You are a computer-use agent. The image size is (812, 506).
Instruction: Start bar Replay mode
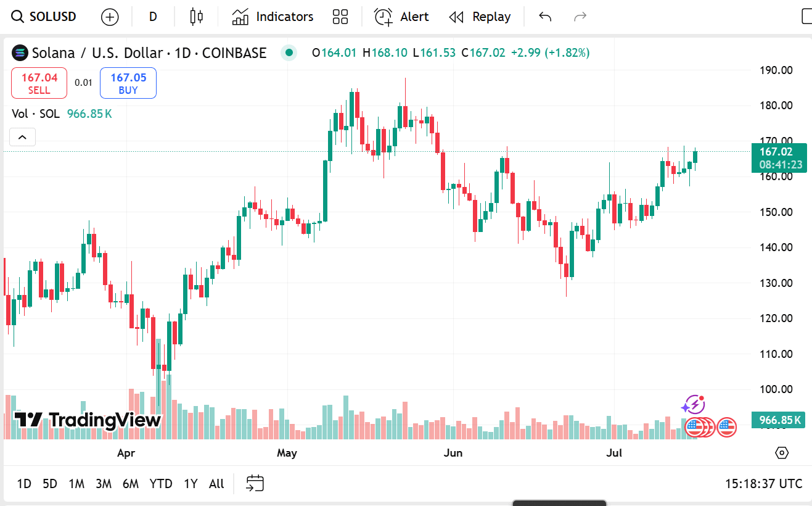(480, 17)
